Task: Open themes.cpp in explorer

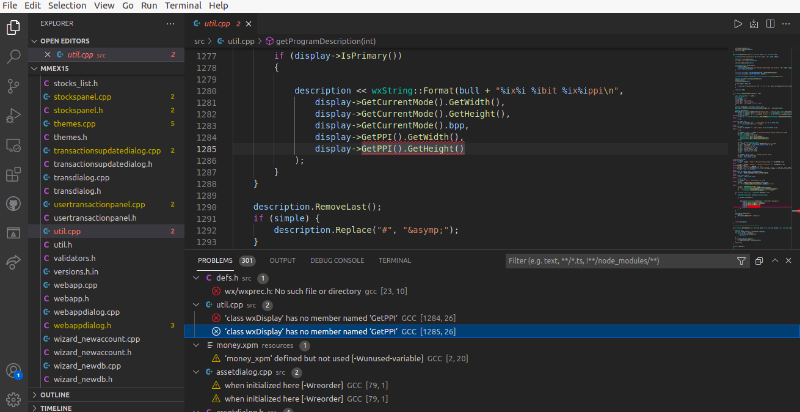Action: [x=74, y=124]
